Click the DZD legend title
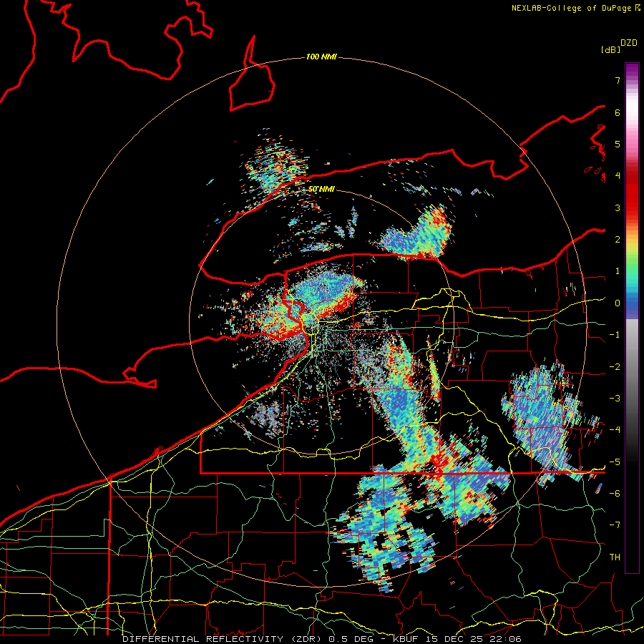This screenshot has width=644, height=644. click(x=629, y=42)
